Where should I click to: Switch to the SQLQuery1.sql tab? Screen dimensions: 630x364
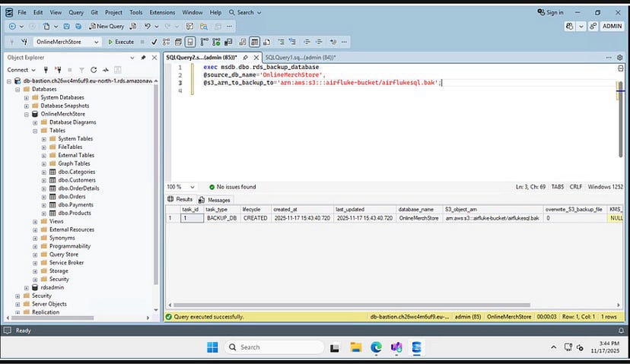(x=301, y=58)
